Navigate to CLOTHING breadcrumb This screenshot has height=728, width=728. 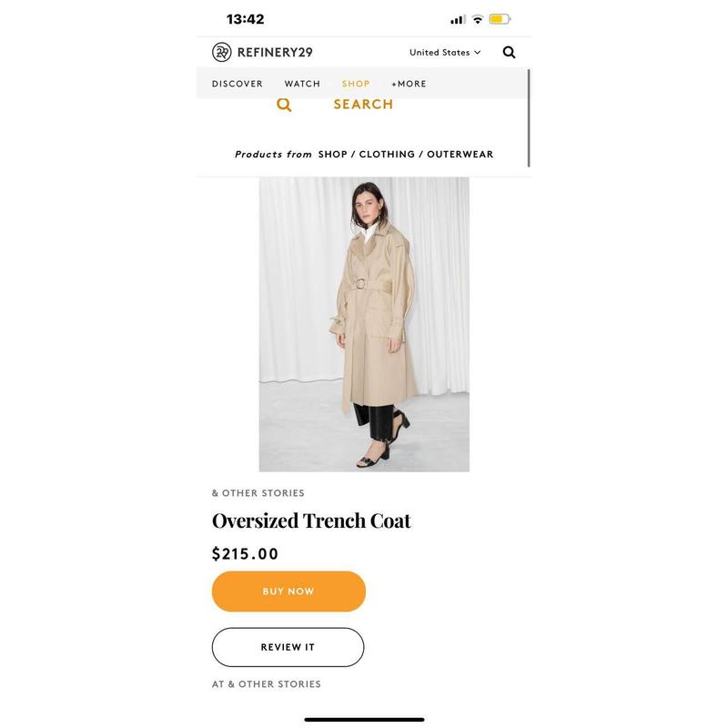tap(387, 154)
